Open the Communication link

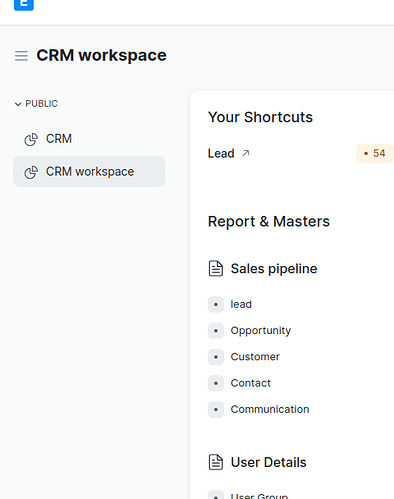click(270, 409)
